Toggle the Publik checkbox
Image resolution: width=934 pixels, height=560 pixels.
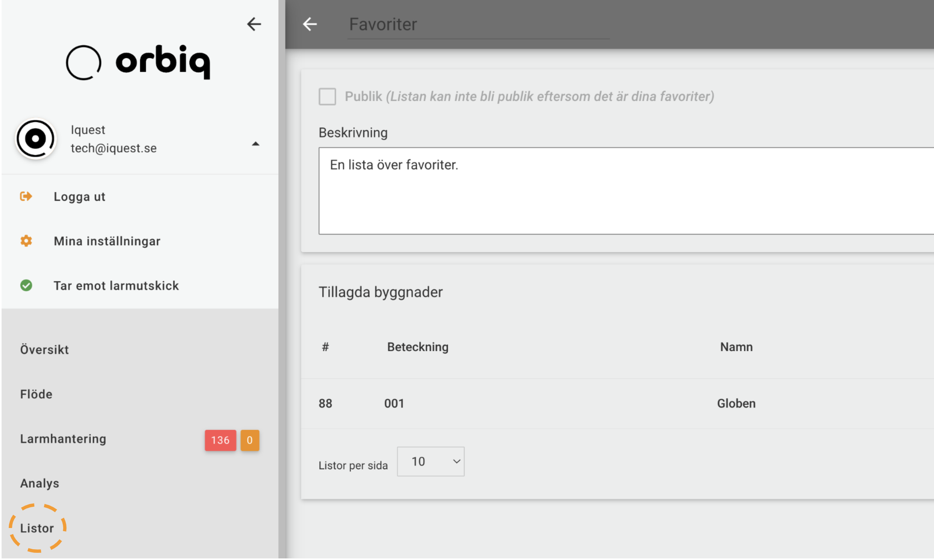coord(327,96)
